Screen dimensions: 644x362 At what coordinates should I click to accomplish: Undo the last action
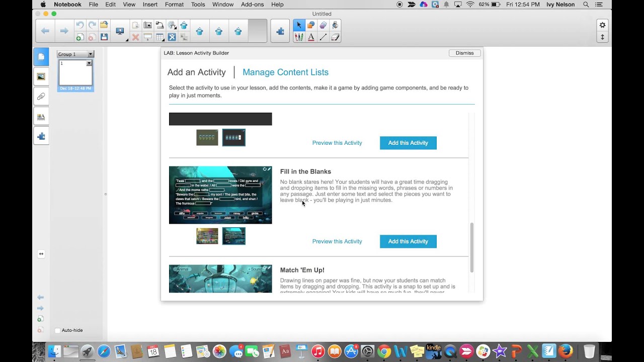coord(79,25)
